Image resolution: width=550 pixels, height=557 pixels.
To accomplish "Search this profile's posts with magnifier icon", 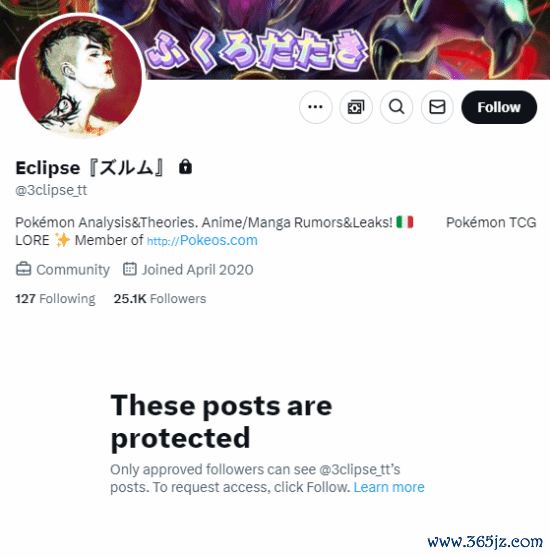I will click(397, 107).
